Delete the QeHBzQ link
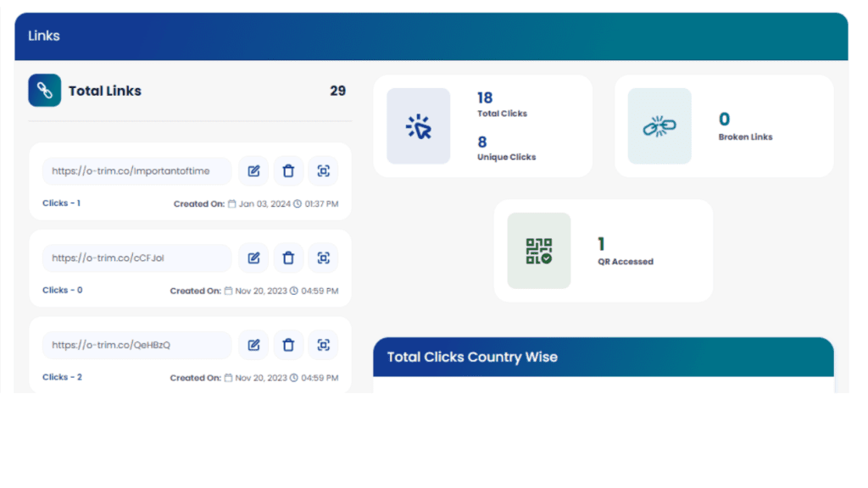The image size is (868, 488). 288,345
